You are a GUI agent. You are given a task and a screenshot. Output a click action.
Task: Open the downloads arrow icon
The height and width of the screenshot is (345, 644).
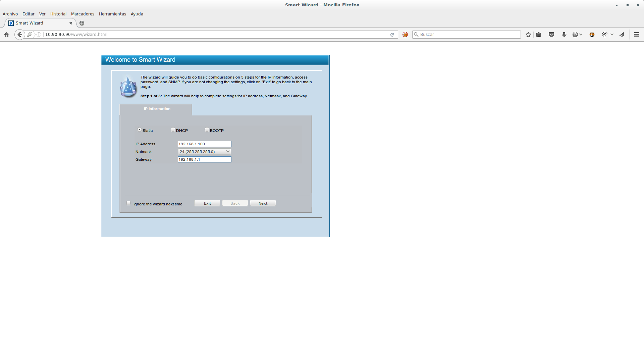click(564, 35)
